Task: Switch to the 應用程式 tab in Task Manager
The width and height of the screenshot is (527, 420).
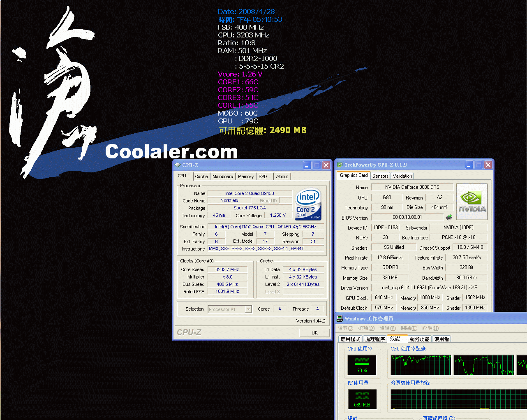Action: pos(350,339)
